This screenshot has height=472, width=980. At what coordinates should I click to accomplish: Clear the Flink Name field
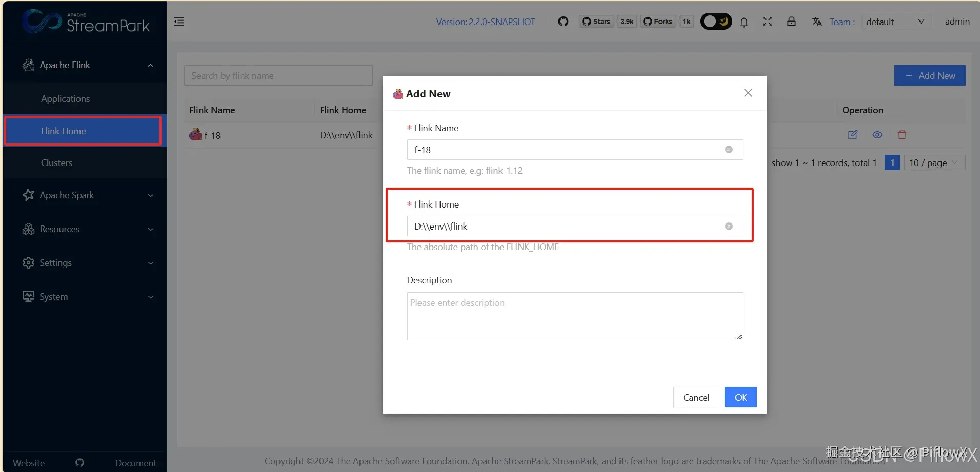(x=729, y=150)
